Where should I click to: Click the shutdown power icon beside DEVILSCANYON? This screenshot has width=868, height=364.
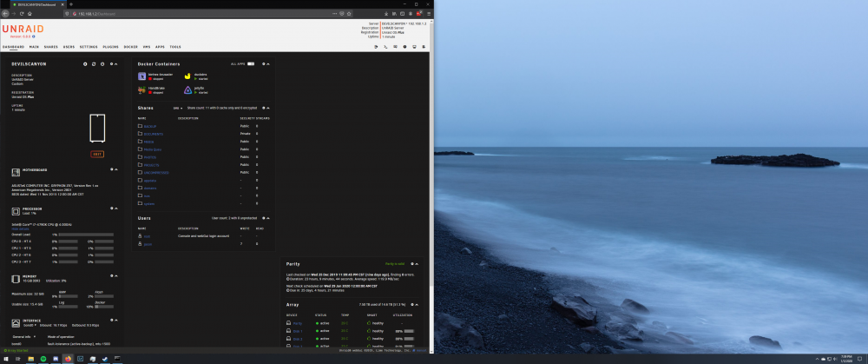pyautogui.click(x=102, y=64)
